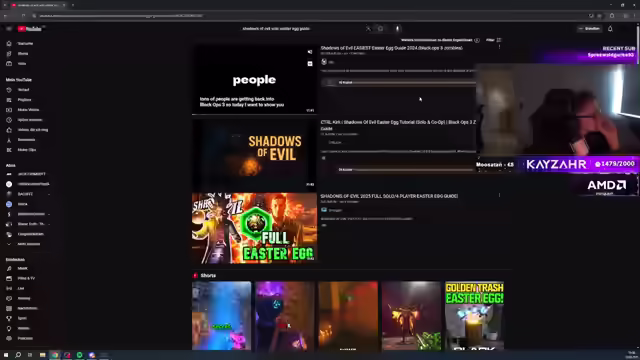Toggle captions on the preview video
The image size is (640, 360).
coord(310,64)
